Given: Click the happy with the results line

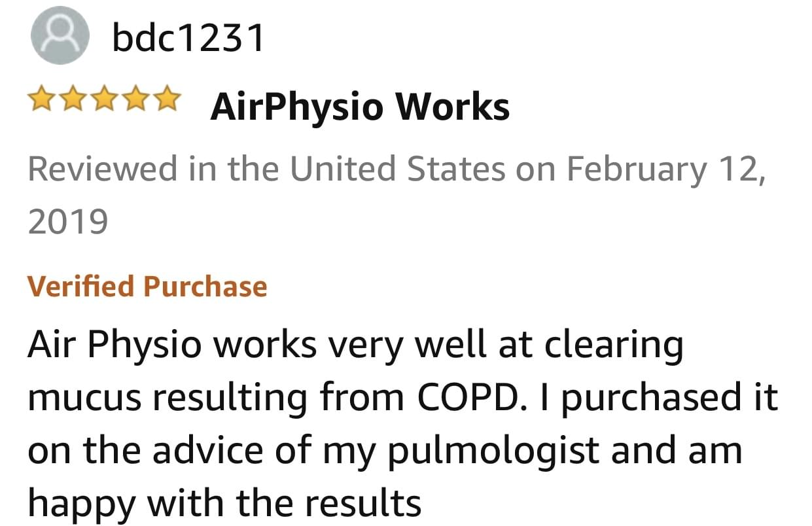Looking at the screenshot, I should point(224,502).
